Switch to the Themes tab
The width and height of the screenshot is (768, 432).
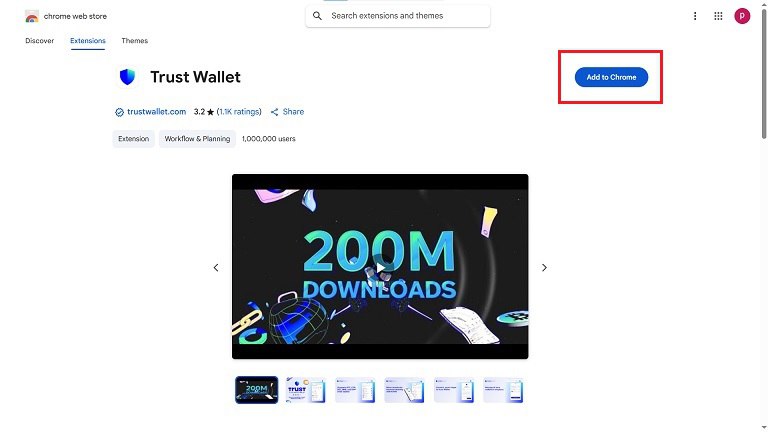click(135, 41)
